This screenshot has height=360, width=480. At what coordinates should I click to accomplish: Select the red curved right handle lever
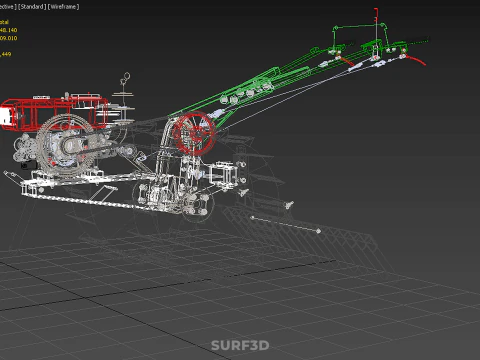pyautogui.click(x=417, y=60)
